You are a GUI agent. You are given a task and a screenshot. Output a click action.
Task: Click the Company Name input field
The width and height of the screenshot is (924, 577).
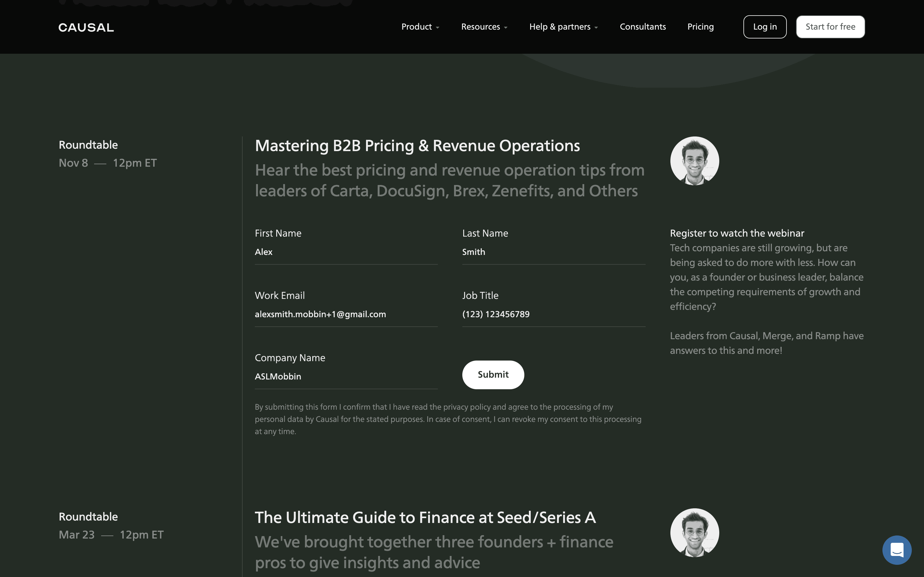(x=346, y=377)
